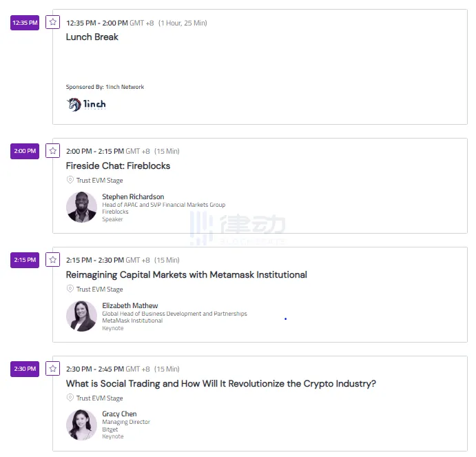This screenshot has height=457, width=476.
Task: Select the 12:35 PM time badge
Action: pyautogui.click(x=25, y=23)
